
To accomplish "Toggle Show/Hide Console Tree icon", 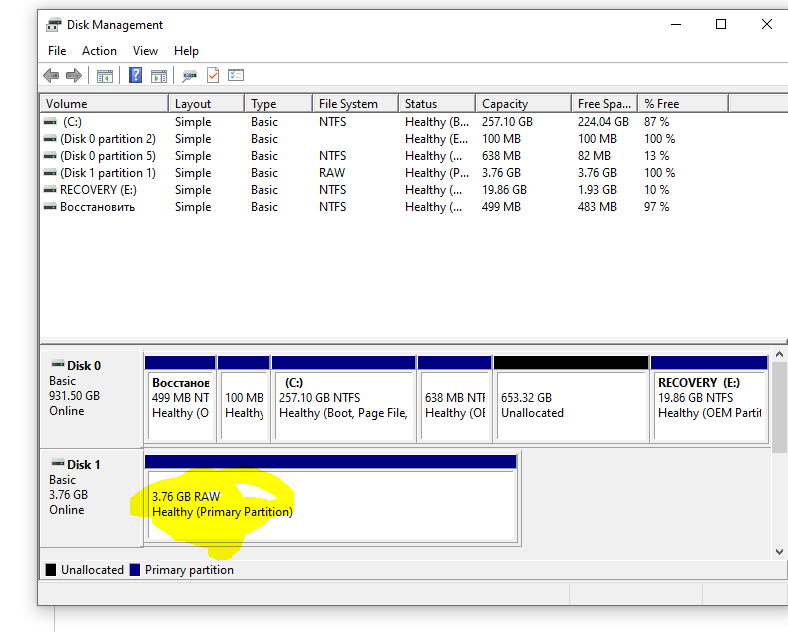I will [105, 76].
